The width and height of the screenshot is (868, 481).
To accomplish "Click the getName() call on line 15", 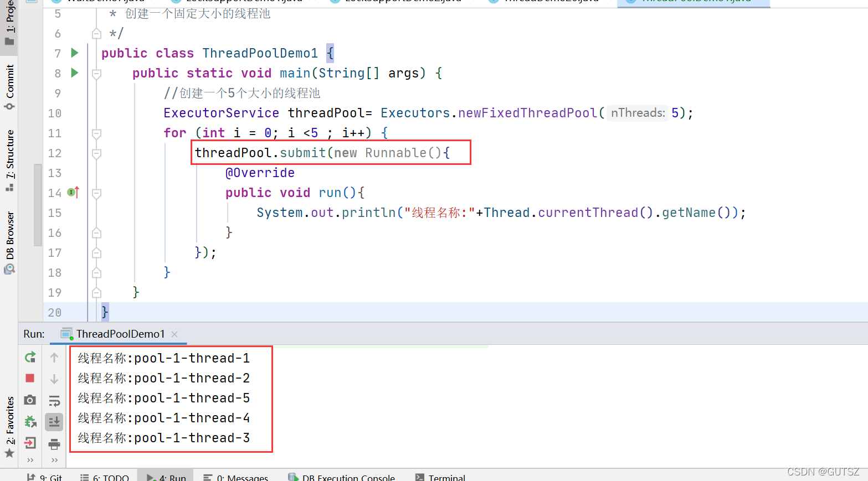I will 696,213.
